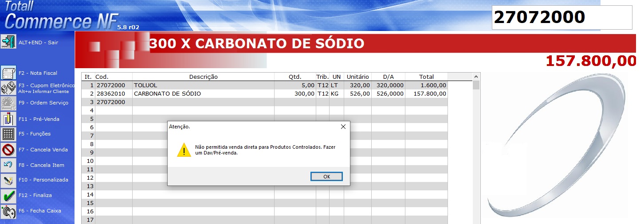Open the F5 Funções grid icon
Image resolution: width=644 pixels, height=224 pixels.
coord(8,134)
